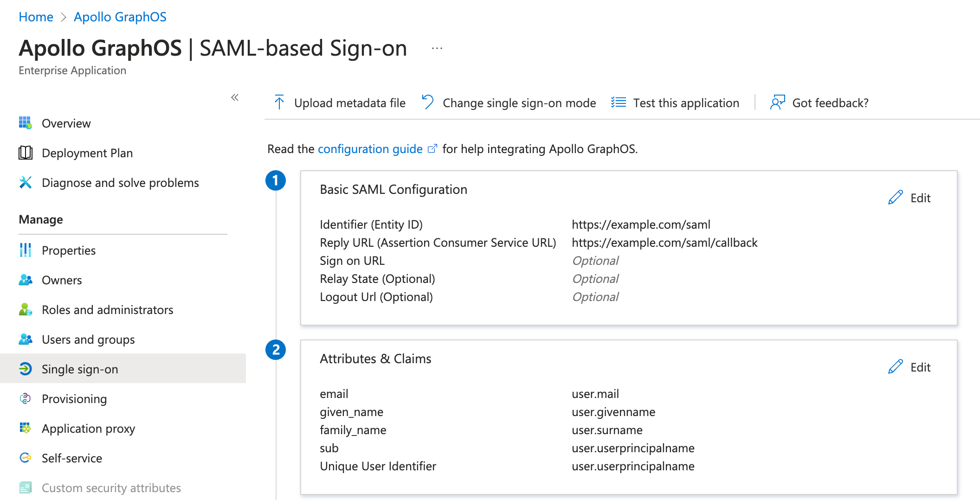The height and width of the screenshot is (500, 980).
Task: Collapse the left sidebar with double chevron
Action: (x=235, y=97)
